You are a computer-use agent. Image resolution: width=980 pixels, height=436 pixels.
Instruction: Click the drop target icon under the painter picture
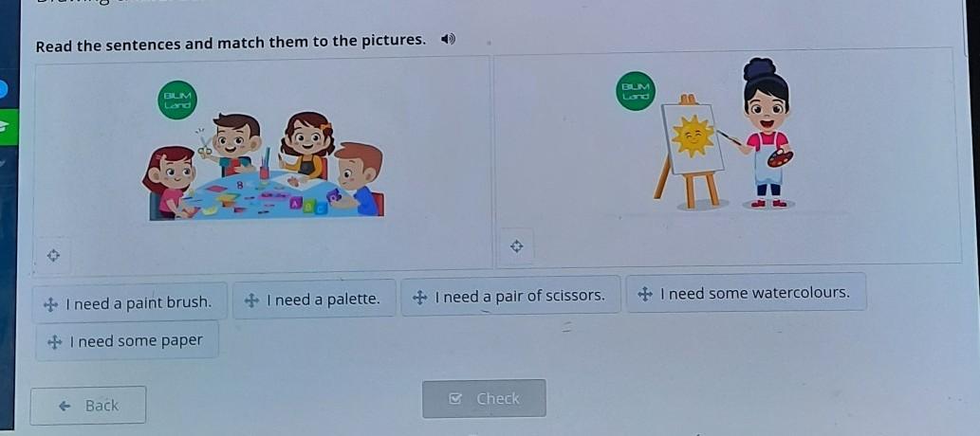516,246
